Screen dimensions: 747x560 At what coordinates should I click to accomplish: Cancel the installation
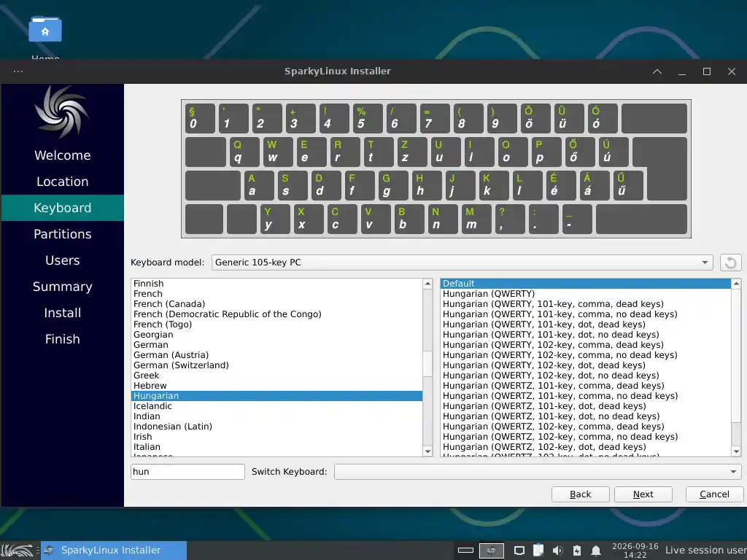714,494
